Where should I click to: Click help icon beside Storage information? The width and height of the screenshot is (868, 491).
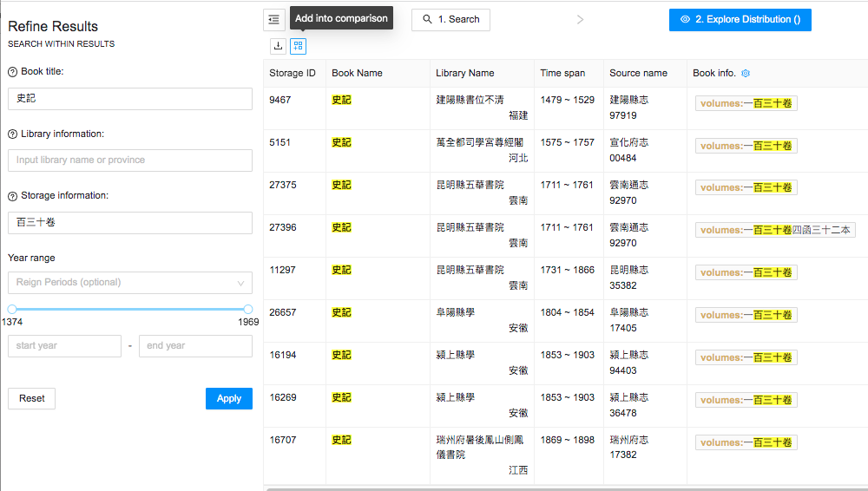(x=13, y=196)
